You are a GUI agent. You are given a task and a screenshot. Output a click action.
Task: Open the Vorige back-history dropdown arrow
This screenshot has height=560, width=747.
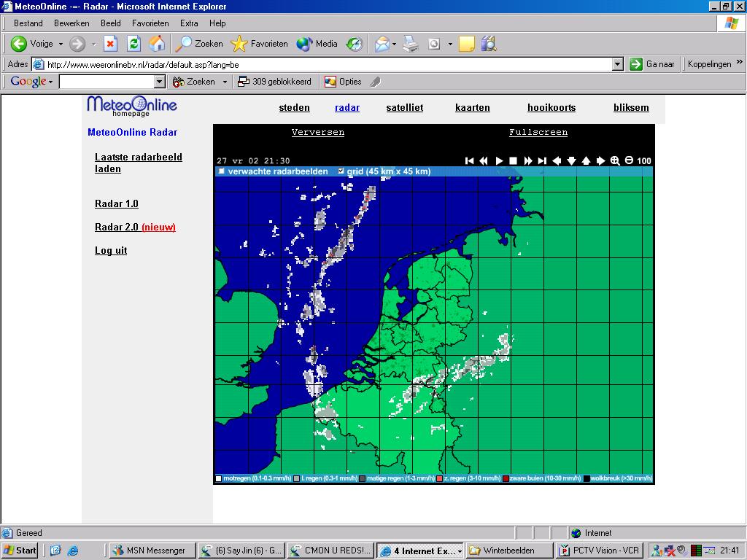(x=61, y=44)
